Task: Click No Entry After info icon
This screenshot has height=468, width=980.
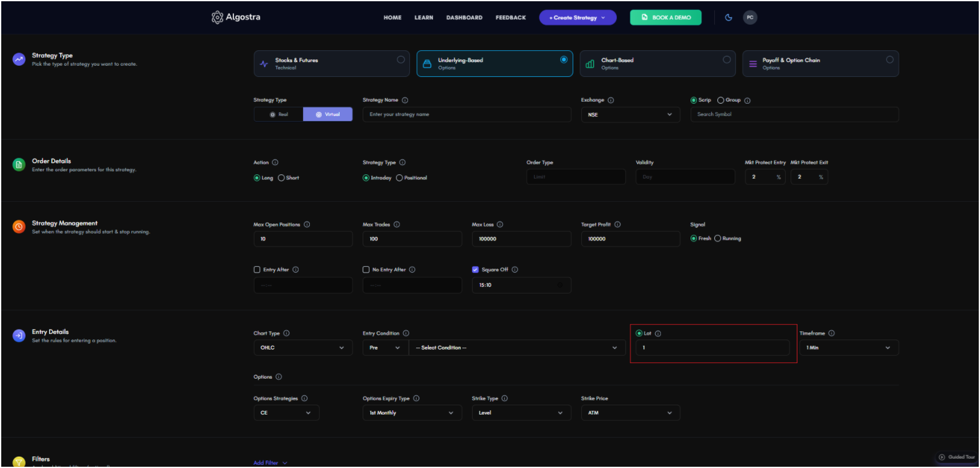Action: [412, 269]
